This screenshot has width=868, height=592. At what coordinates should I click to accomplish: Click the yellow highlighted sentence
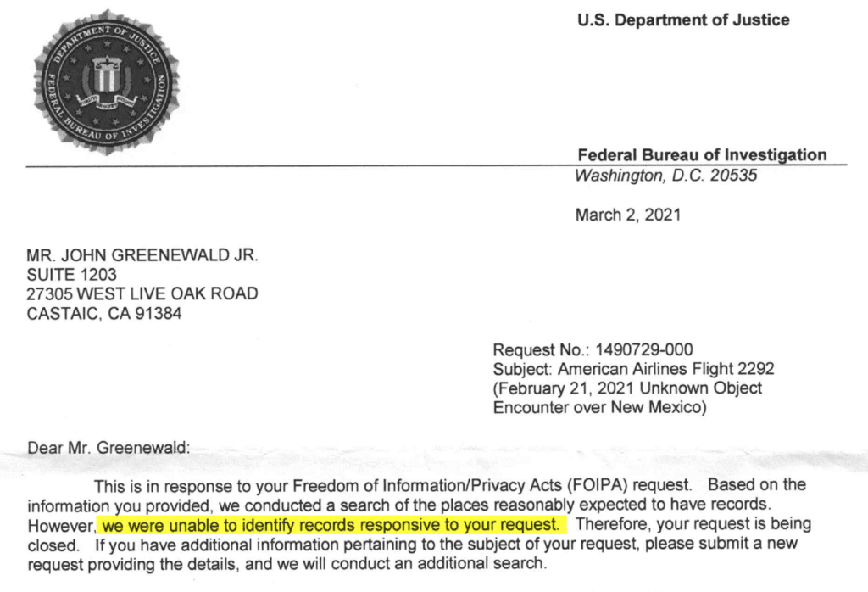point(331,524)
